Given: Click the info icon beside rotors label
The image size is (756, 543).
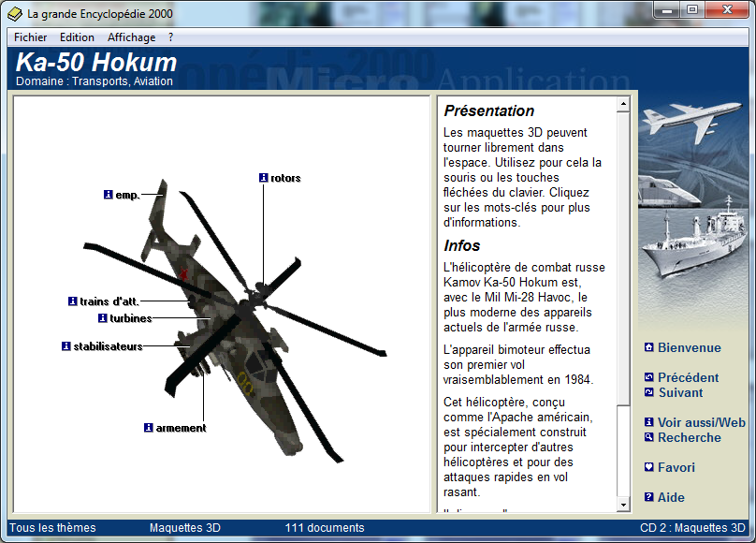Looking at the screenshot, I should tap(263, 178).
